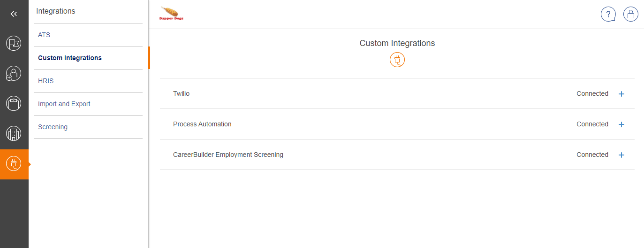The height and width of the screenshot is (248, 644).
Task: Go to HRIS section
Action: point(46,81)
